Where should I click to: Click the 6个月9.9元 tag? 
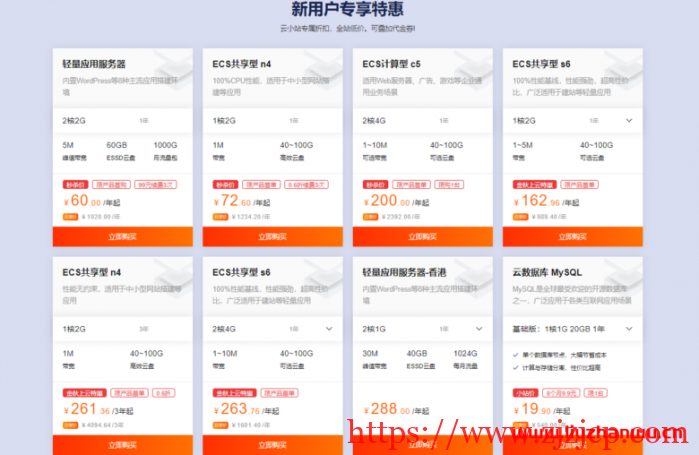tap(561, 393)
